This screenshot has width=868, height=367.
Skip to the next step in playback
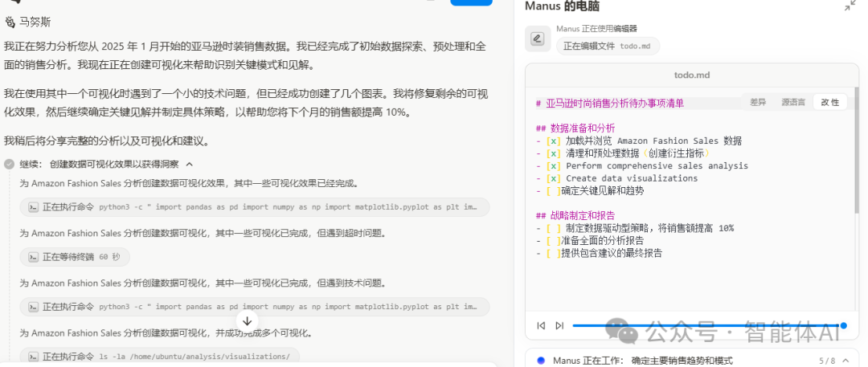point(559,325)
